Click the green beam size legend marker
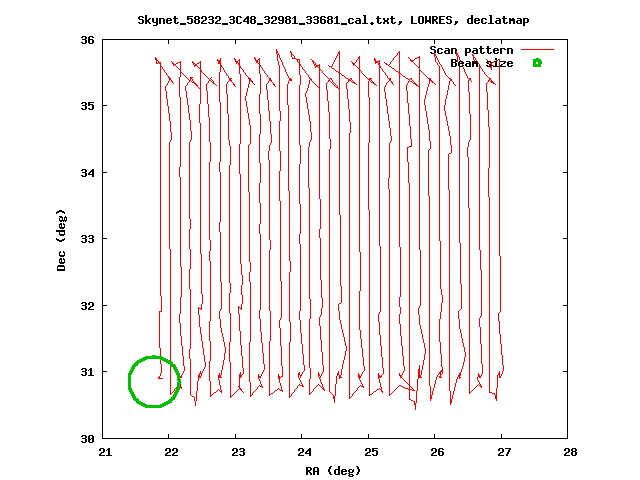Viewport: 640px width, 480px height. (x=537, y=63)
